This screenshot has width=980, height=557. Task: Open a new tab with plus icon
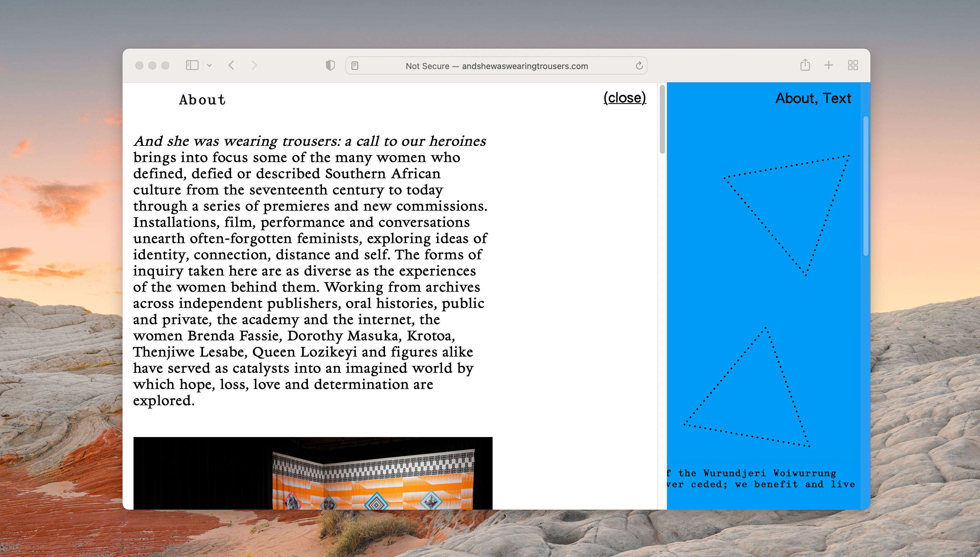[x=829, y=65]
